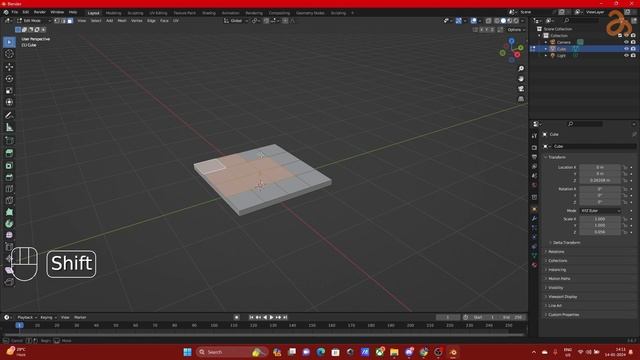Image resolution: width=640 pixels, height=360 pixels.
Task: Choose the Poly Build tool
Action: coord(9,212)
